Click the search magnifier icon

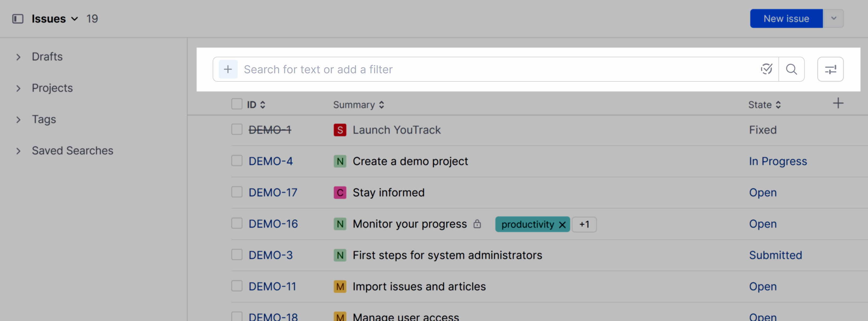pyautogui.click(x=792, y=70)
